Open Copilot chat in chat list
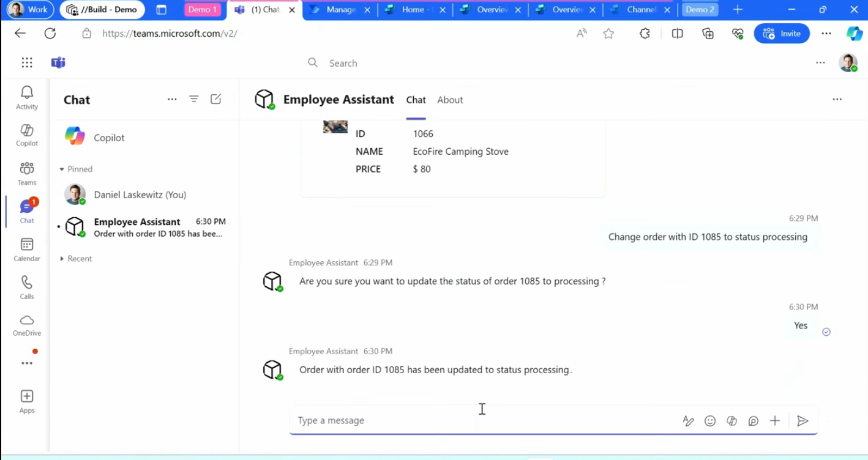The image size is (868, 460). [145, 138]
